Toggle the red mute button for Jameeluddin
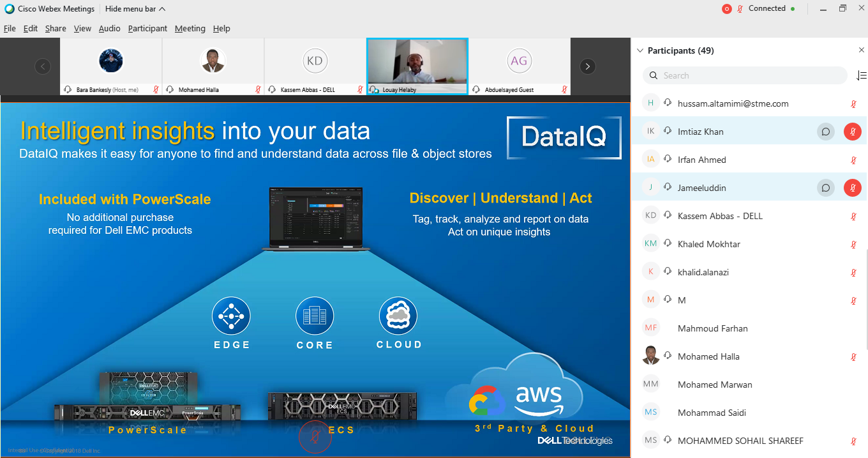 pyautogui.click(x=853, y=188)
